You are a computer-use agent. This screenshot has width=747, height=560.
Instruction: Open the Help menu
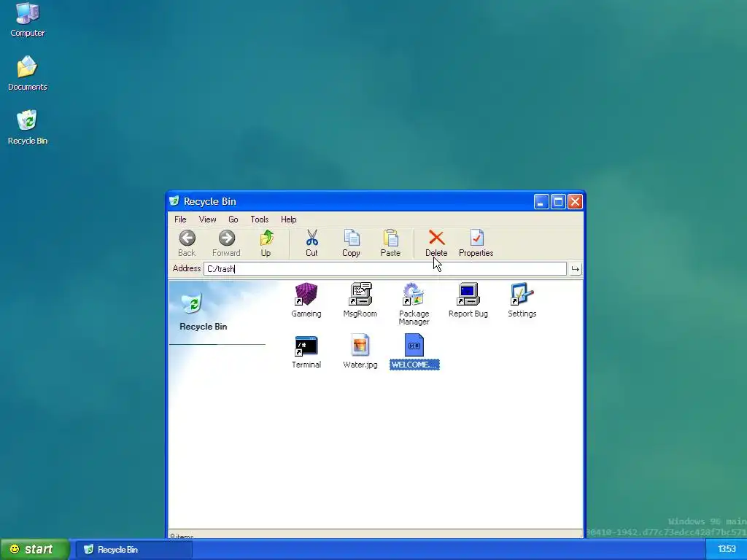(x=289, y=219)
